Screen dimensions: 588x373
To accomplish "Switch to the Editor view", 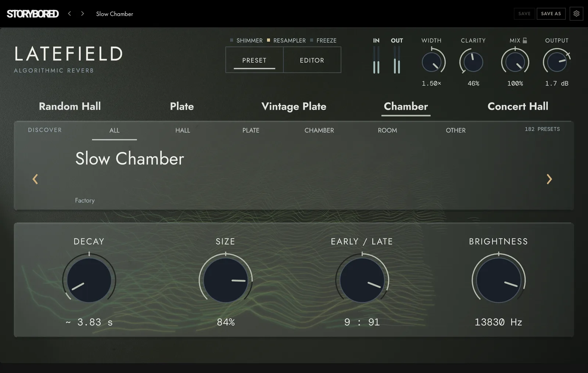I will click(312, 60).
